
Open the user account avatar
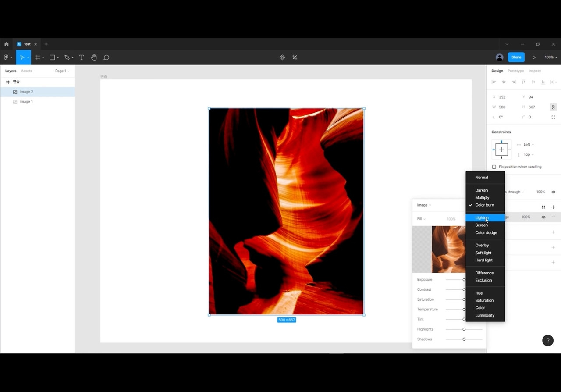pos(499,57)
